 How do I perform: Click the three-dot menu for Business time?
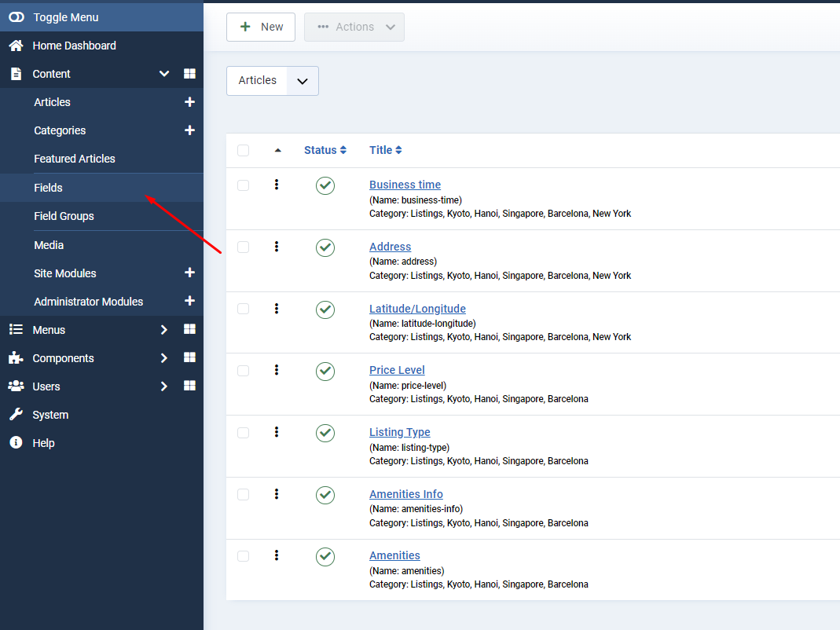coord(277,185)
